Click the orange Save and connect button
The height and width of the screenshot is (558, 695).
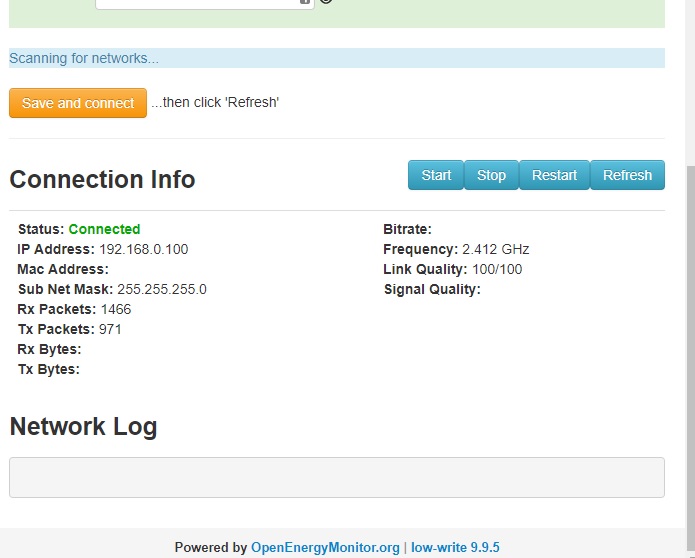pos(78,103)
